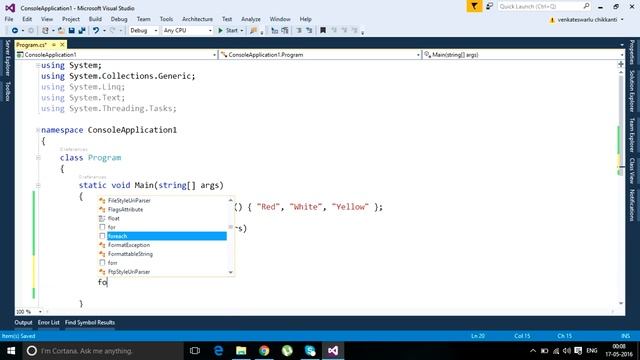Collapse the class Program outlining block
The image size is (640, 360).
click(38, 158)
